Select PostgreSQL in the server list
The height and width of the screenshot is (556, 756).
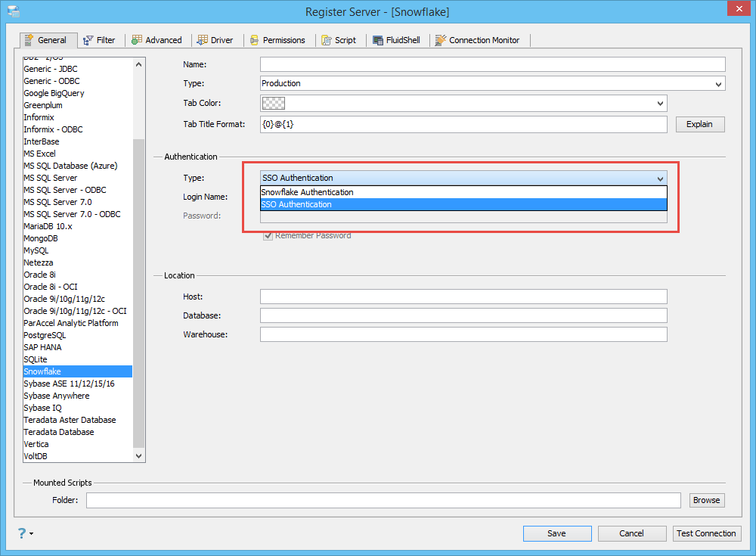pyautogui.click(x=78, y=335)
